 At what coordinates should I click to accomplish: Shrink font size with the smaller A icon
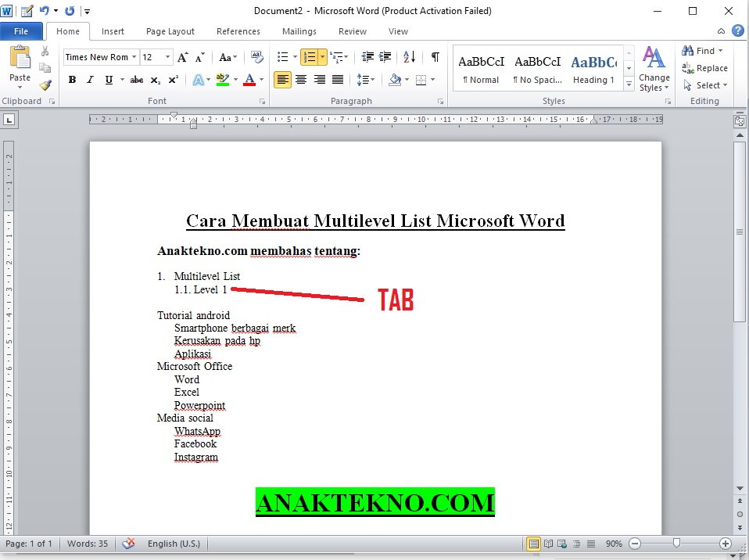pyautogui.click(x=199, y=57)
